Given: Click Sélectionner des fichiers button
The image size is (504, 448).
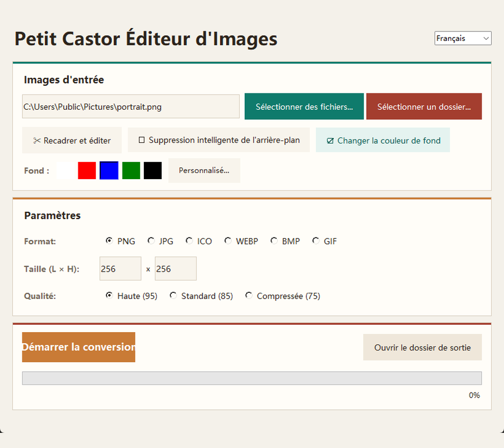Looking at the screenshot, I should (x=304, y=106).
